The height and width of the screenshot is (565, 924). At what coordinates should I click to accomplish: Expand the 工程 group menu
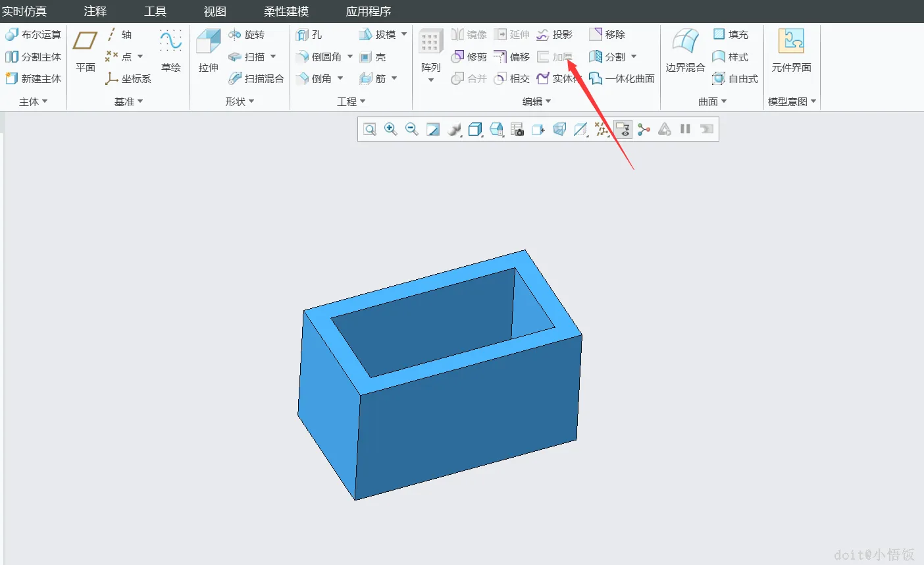351,101
